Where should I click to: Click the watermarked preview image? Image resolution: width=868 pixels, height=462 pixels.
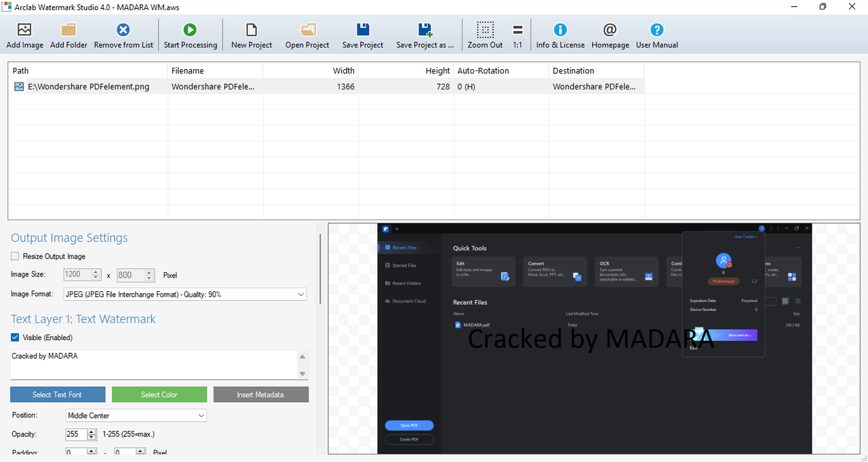click(595, 339)
